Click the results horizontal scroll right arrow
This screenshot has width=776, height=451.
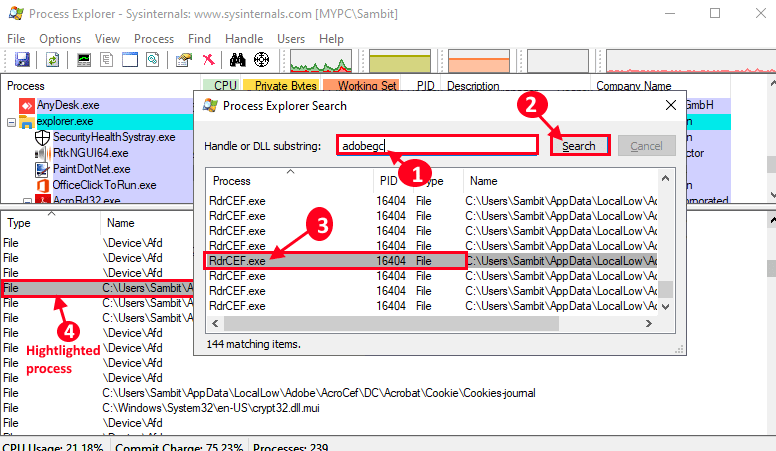click(x=649, y=323)
